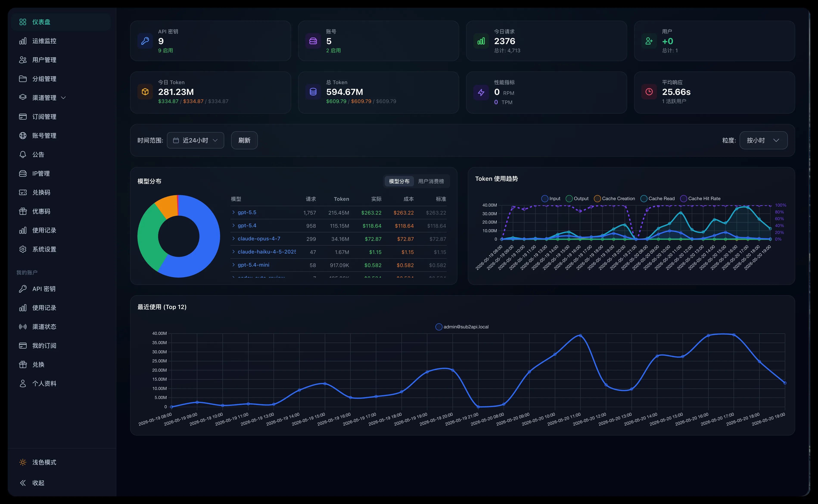The height and width of the screenshot is (504, 818).
Task: Open the 系统设置 gear icon
Action: click(x=23, y=249)
